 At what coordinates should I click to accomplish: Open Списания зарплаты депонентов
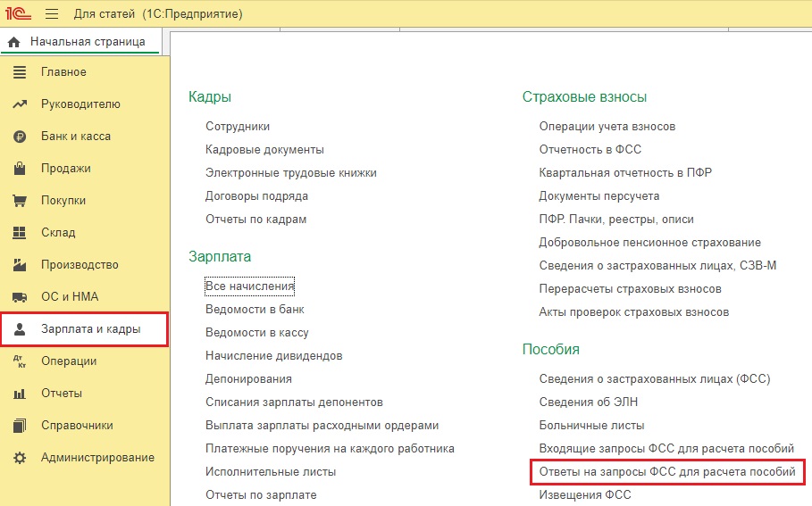coord(294,402)
